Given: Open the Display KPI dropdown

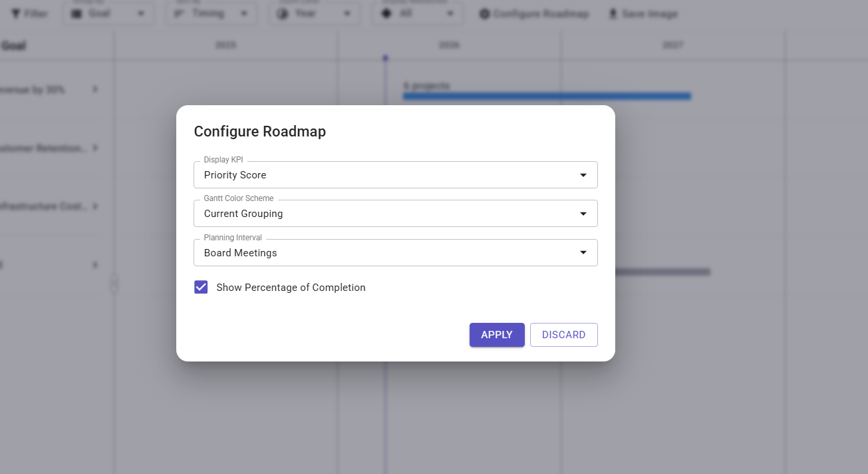Looking at the screenshot, I should pos(395,175).
